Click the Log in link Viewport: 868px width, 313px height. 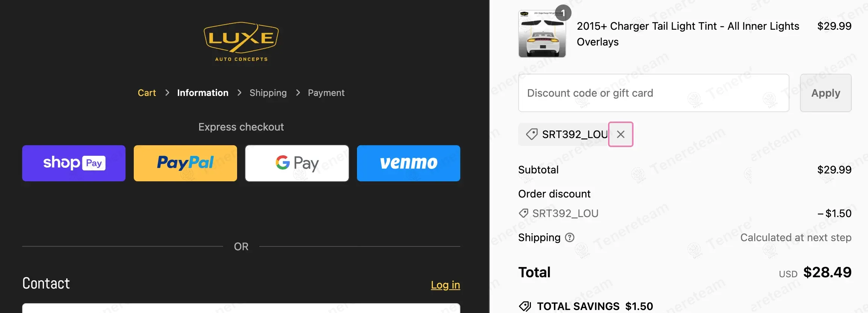coord(445,285)
